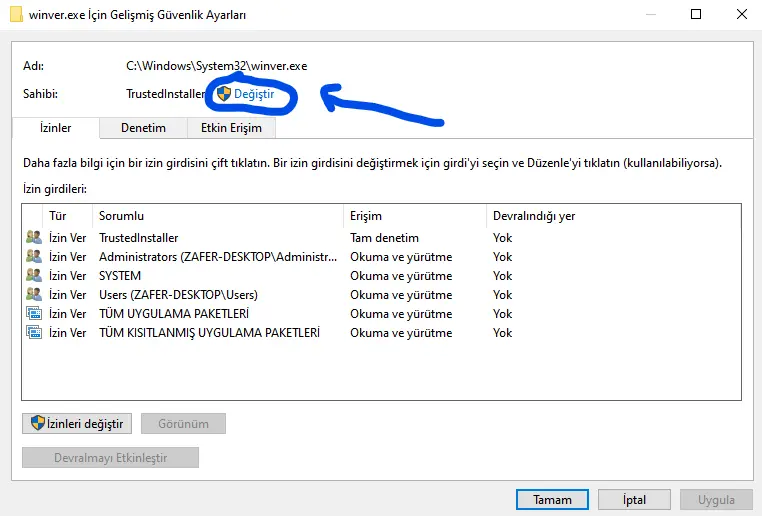Maximize the security settings window
This screenshot has height=516, width=762.
(x=696, y=14)
